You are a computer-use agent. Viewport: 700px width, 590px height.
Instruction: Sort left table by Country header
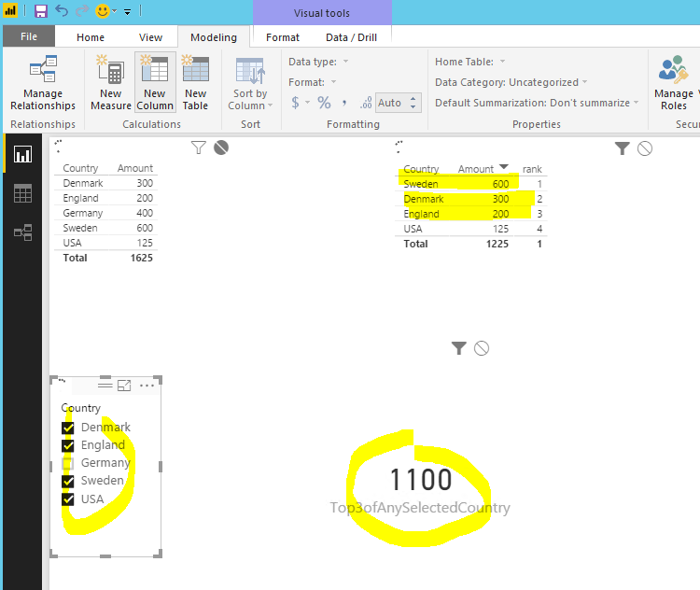80,168
